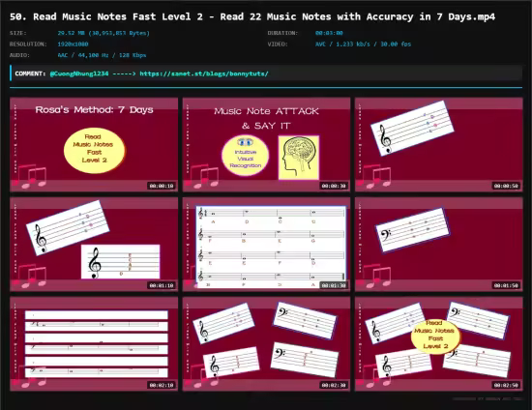This screenshot has width=532, height=410.
Task: Click the VIDEO label
Action: [278, 44]
